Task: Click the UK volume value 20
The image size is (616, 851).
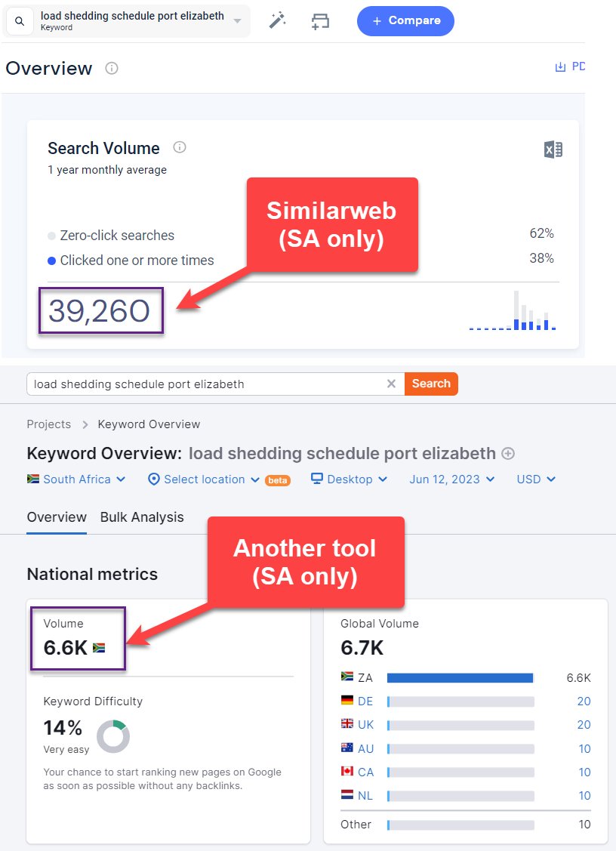Action: [584, 725]
